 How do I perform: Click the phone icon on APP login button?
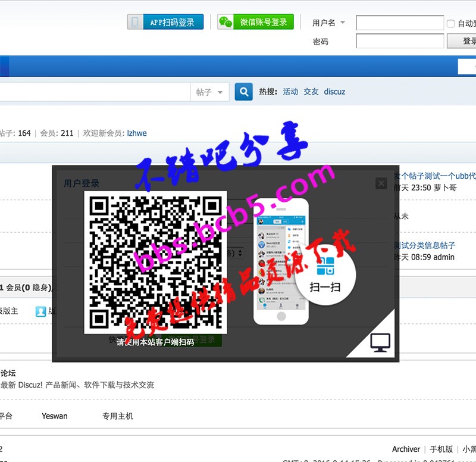point(135,22)
